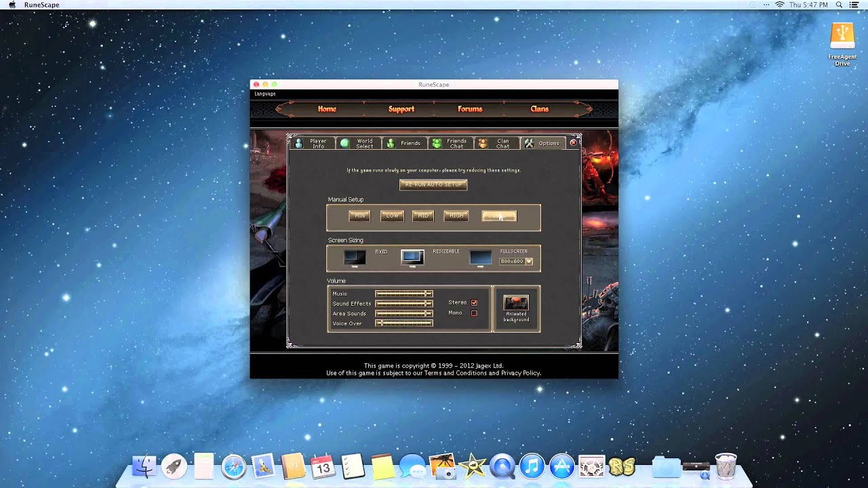Open Spotlight search in menu bar
868x488 pixels.
click(x=840, y=5)
